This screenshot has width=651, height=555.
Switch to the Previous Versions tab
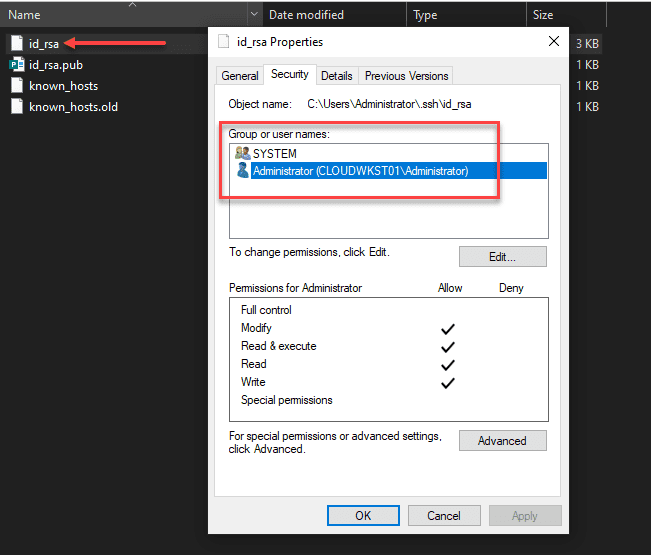(x=407, y=76)
